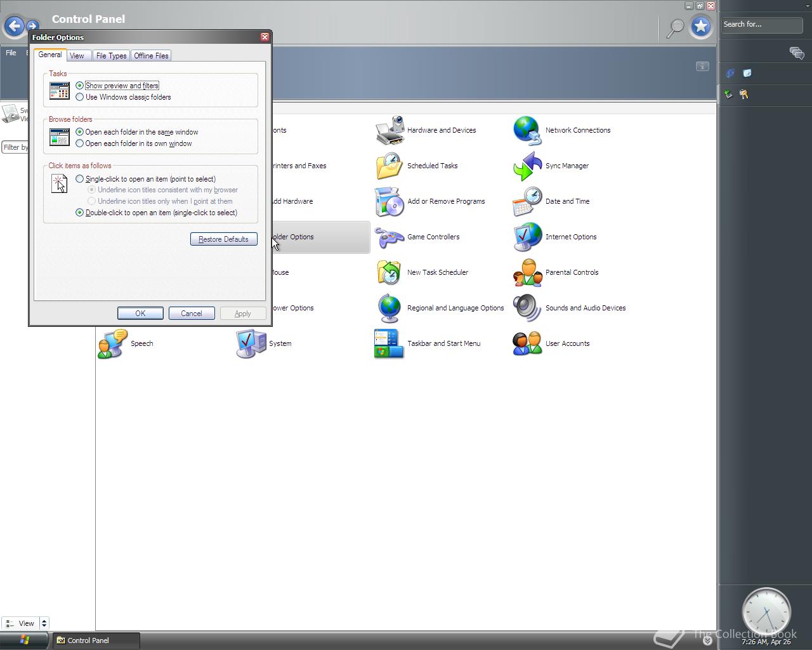This screenshot has width=812, height=650.
Task: Open the Sounds and Audio Devices speaker icon
Action: tap(527, 308)
